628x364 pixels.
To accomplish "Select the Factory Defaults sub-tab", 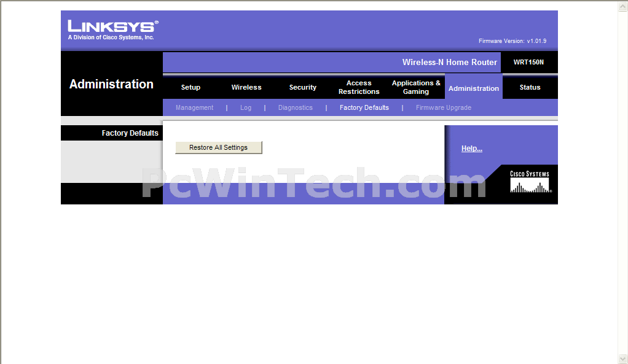I will pyautogui.click(x=364, y=107).
